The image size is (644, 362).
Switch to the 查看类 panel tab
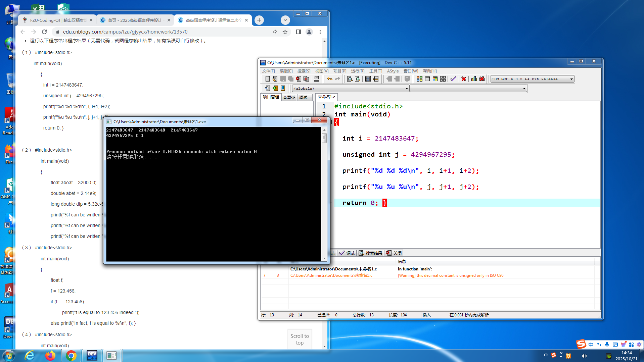(289, 97)
